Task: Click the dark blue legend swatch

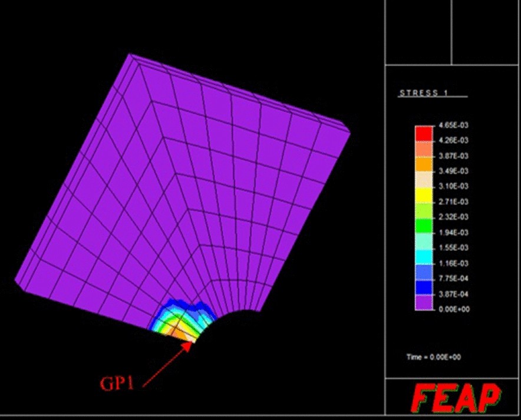Action: click(424, 287)
